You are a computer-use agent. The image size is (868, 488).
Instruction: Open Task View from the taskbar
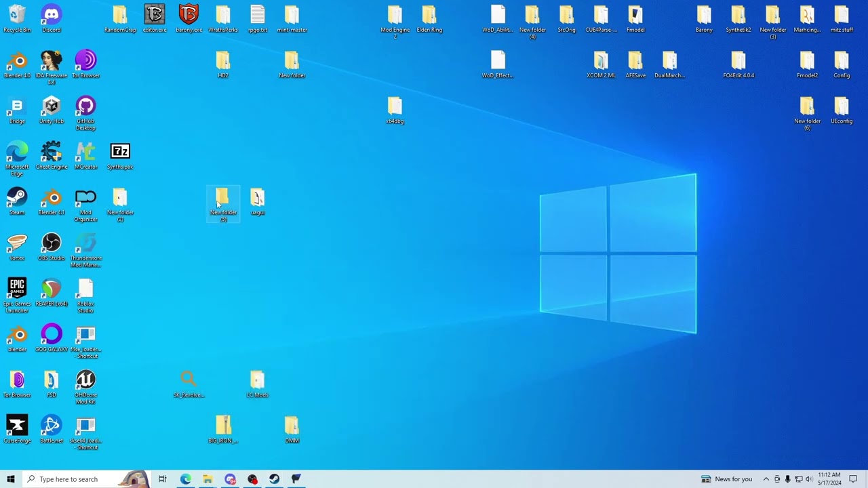point(163,479)
